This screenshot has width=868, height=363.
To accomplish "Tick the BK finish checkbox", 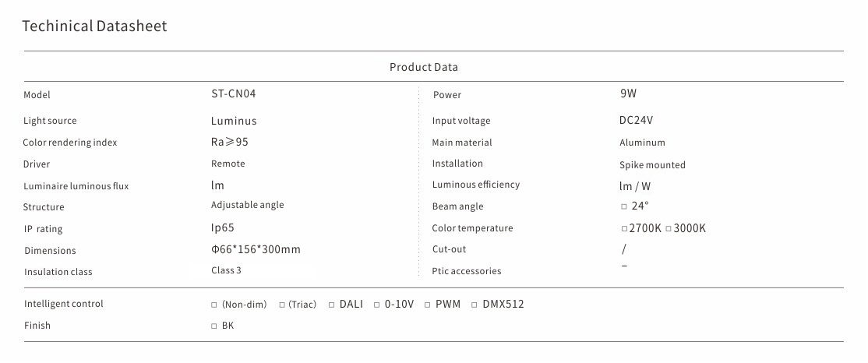I will click(214, 326).
